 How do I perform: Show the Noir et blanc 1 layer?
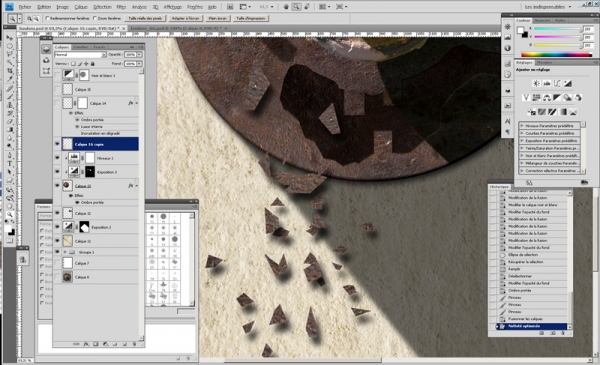pyautogui.click(x=57, y=75)
